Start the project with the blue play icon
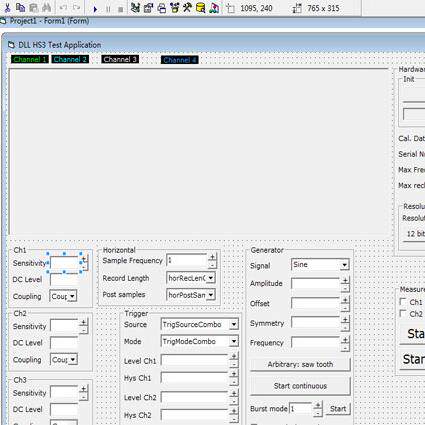The height and width of the screenshot is (425, 425). coord(95,9)
